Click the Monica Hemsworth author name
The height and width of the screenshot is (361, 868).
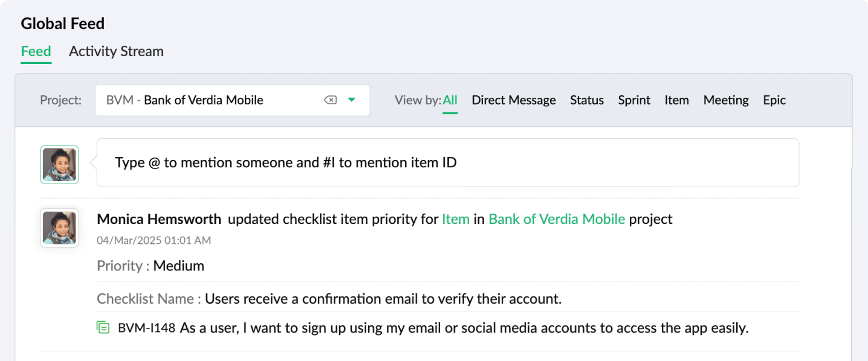pos(159,219)
